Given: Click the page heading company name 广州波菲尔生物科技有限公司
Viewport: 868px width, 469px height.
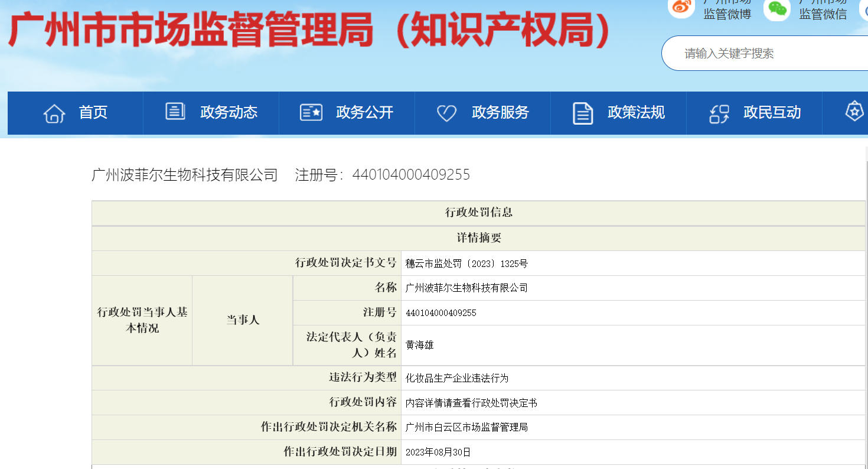Looking at the screenshot, I should [185, 175].
